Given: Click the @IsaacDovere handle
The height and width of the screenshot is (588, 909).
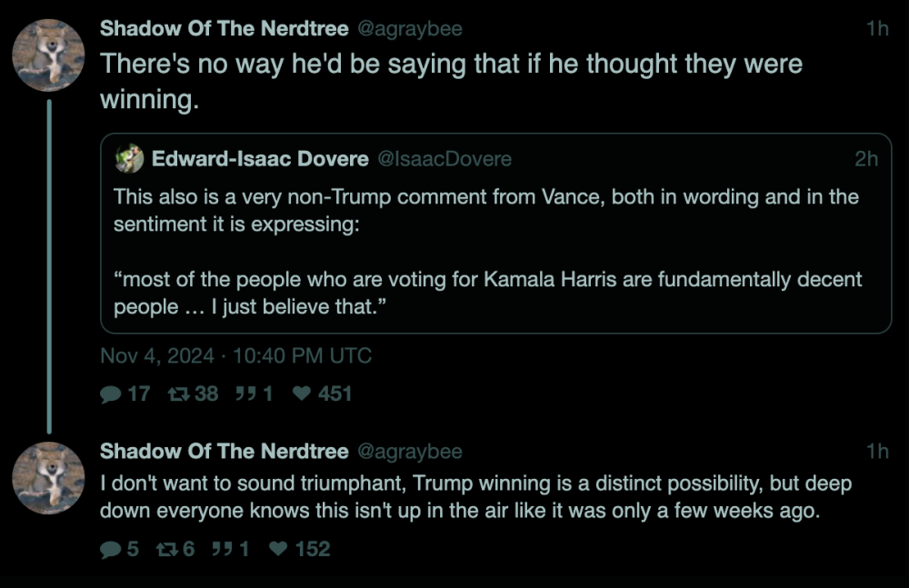Looking at the screenshot, I should 444,159.
